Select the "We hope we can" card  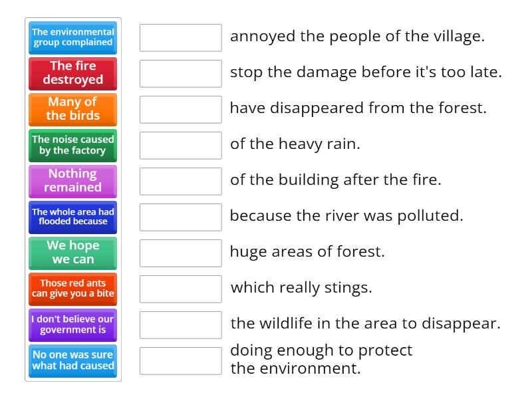coord(72,253)
